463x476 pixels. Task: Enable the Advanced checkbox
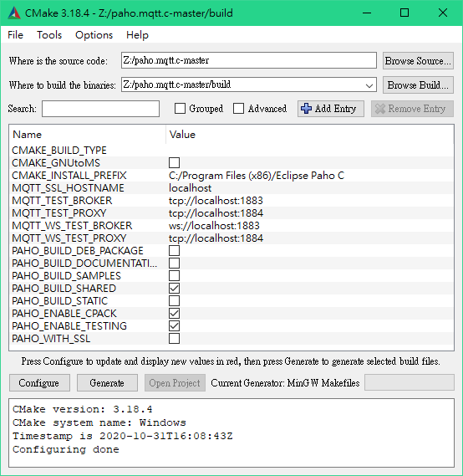(x=239, y=109)
